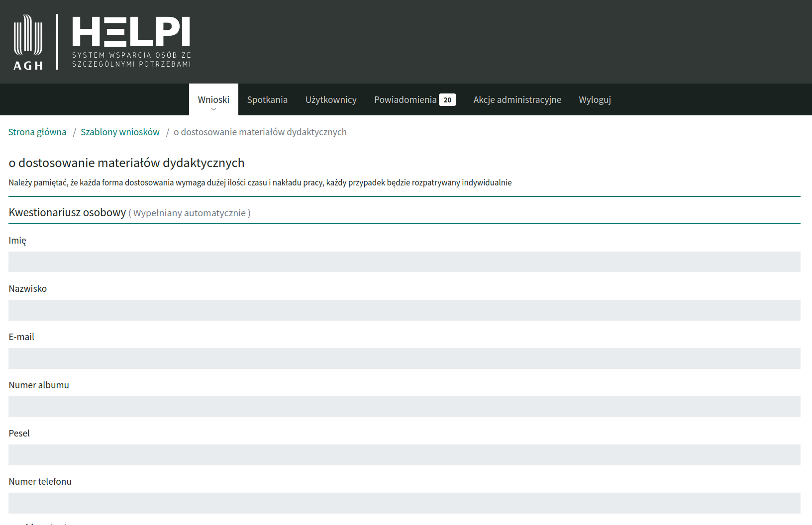Open the Użytkownicy menu item

point(331,99)
